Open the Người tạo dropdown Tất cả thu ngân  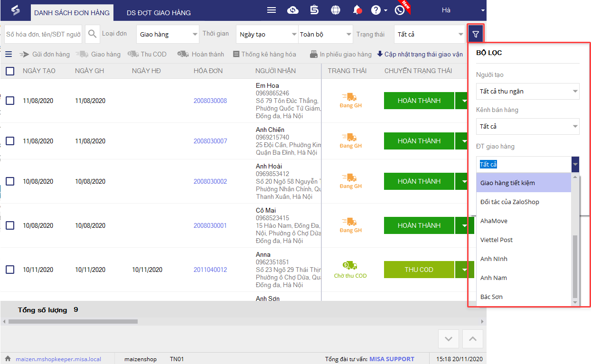(x=527, y=91)
